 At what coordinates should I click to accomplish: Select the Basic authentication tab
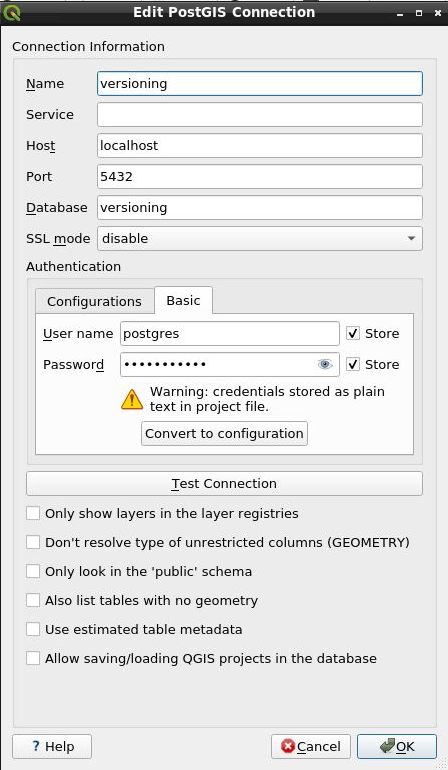183,300
